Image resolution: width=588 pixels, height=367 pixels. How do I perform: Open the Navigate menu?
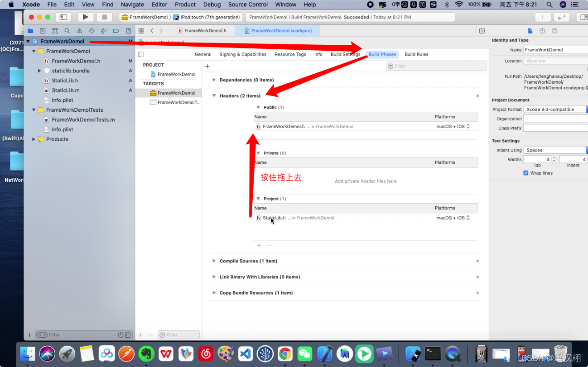pos(132,5)
